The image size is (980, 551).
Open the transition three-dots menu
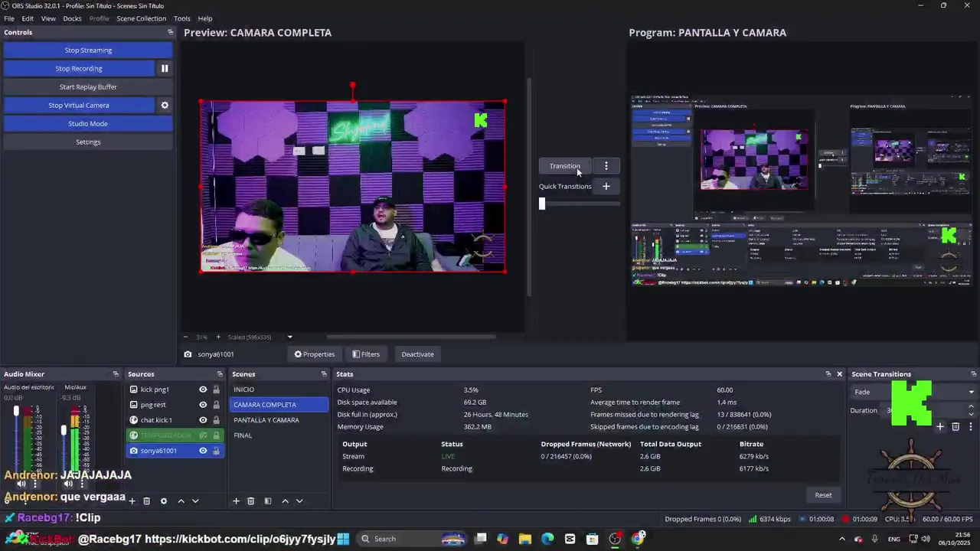click(606, 165)
